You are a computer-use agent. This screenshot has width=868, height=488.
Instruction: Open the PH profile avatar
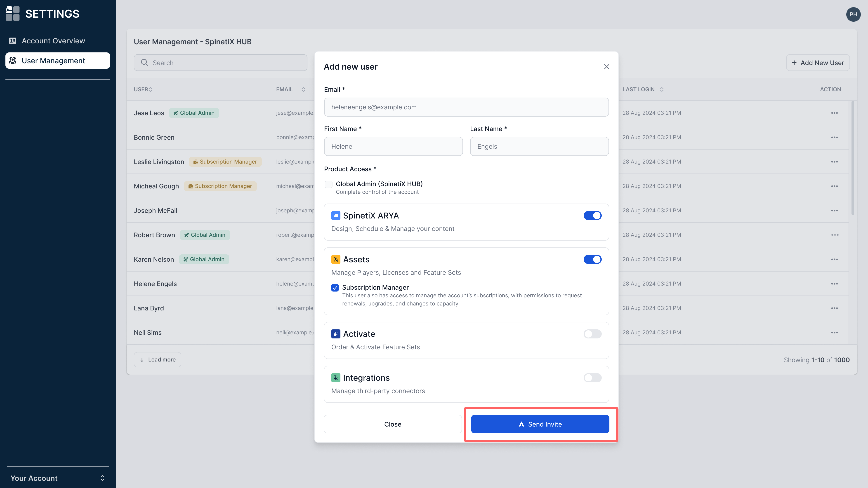853,14
